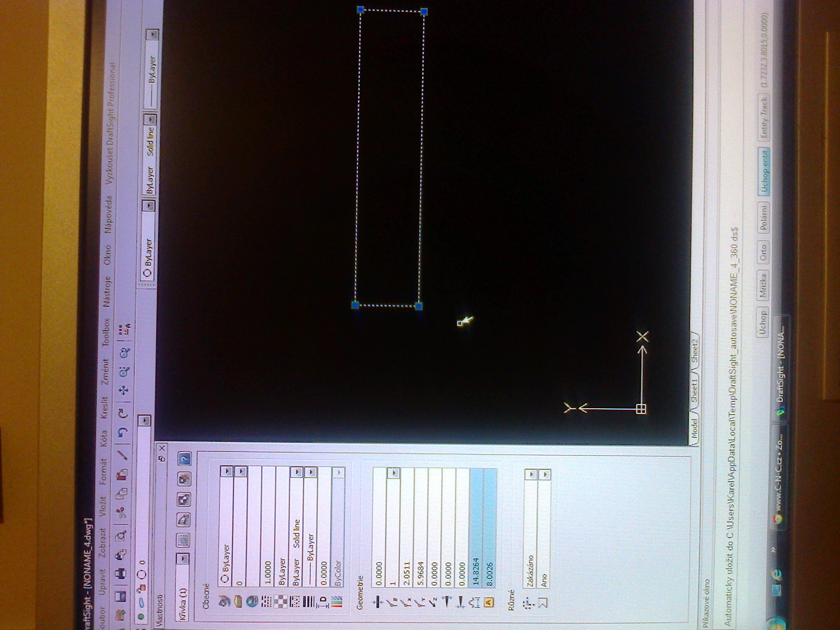Open help from Properties panel question-mark icon
The height and width of the screenshot is (630, 840).
(x=185, y=458)
